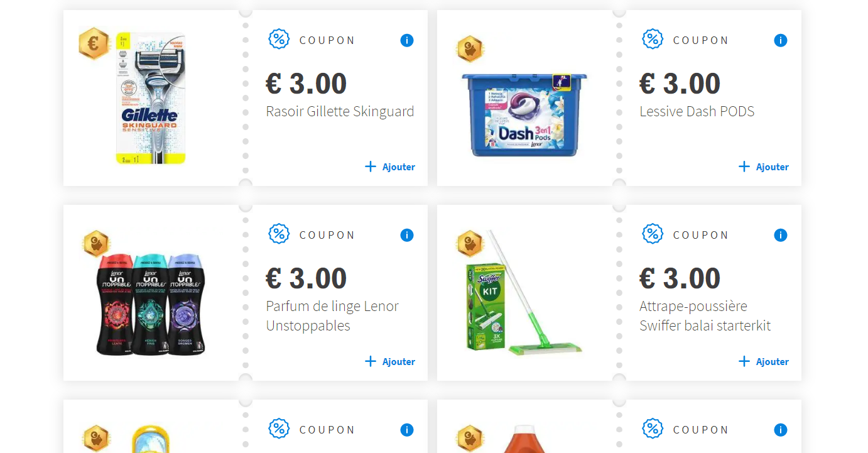Show info for Lenor Unstoppables coupon
Viewport: 868px width, 453px height.
click(x=407, y=235)
